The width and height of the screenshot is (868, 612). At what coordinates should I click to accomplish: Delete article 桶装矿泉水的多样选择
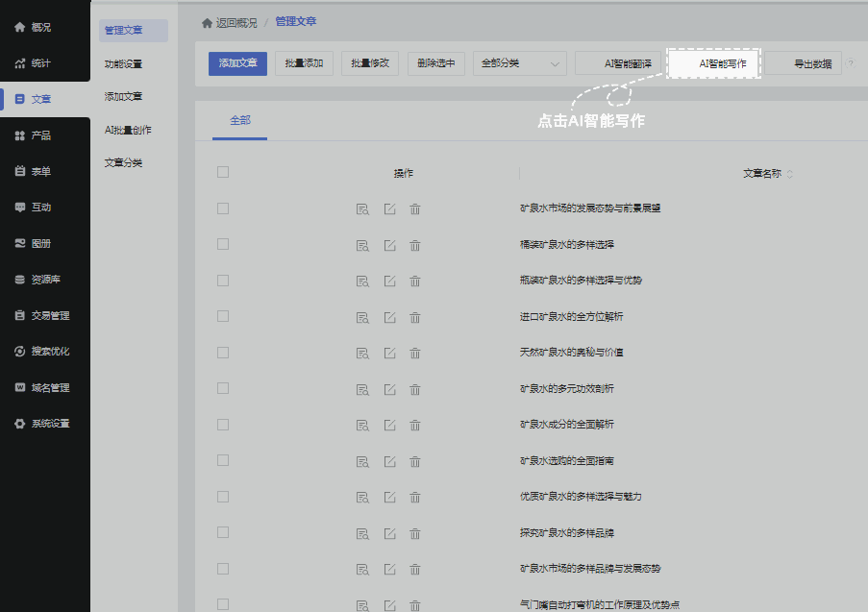point(415,246)
